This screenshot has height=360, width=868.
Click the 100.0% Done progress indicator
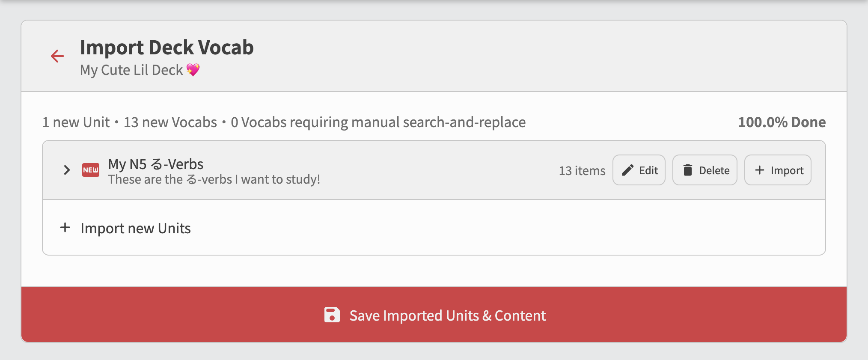[x=782, y=122]
